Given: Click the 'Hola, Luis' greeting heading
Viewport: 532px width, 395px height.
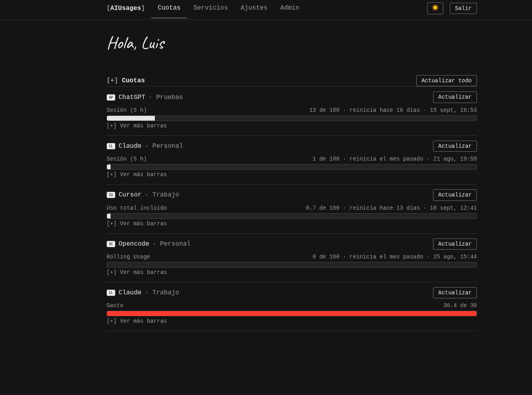Looking at the screenshot, I should pyautogui.click(x=136, y=44).
